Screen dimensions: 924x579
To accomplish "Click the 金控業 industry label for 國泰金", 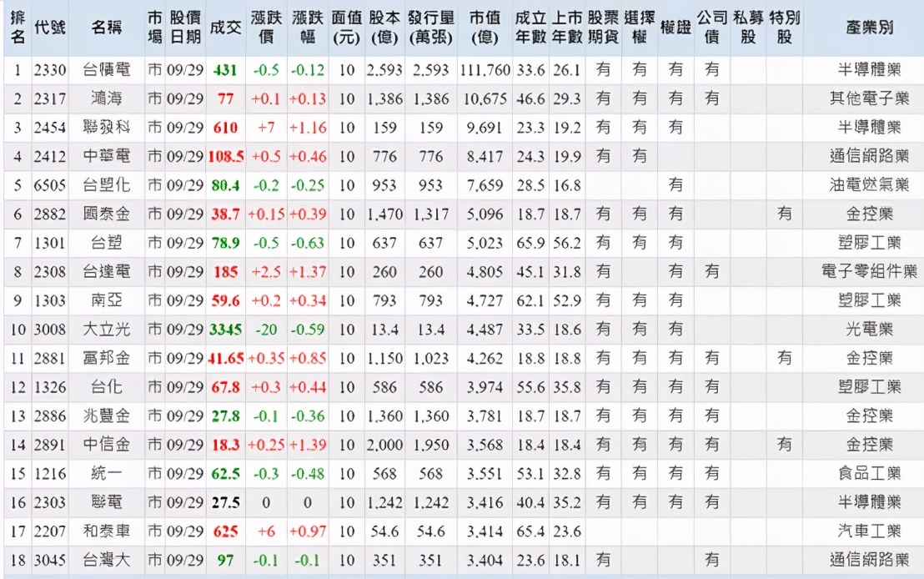I will 868,214.
